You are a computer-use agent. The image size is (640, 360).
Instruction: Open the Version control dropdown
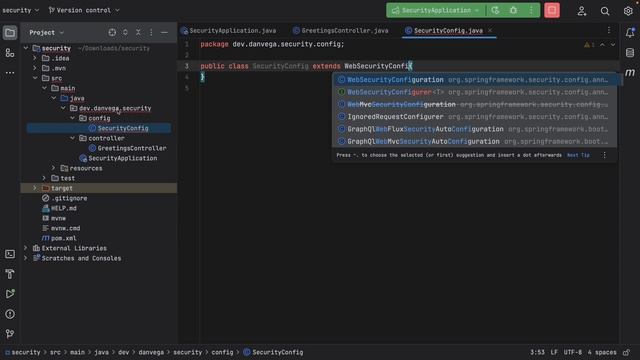click(x=84, y=10)
